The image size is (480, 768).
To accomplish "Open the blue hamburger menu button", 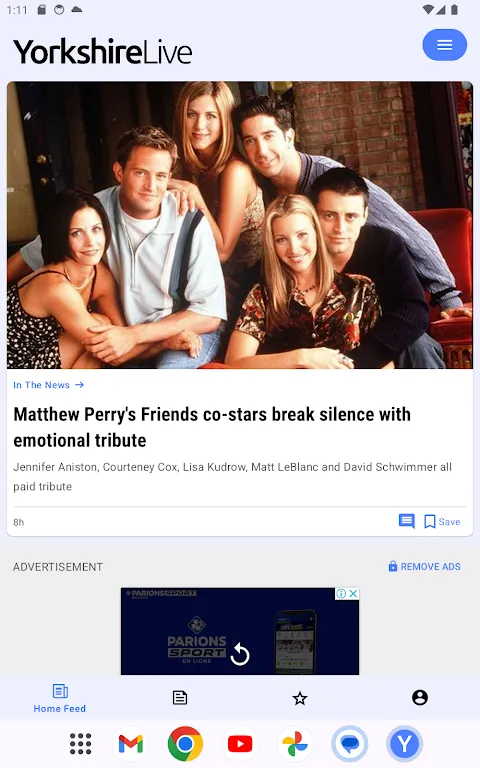I will pyautogui.click(x=444, y=45).
